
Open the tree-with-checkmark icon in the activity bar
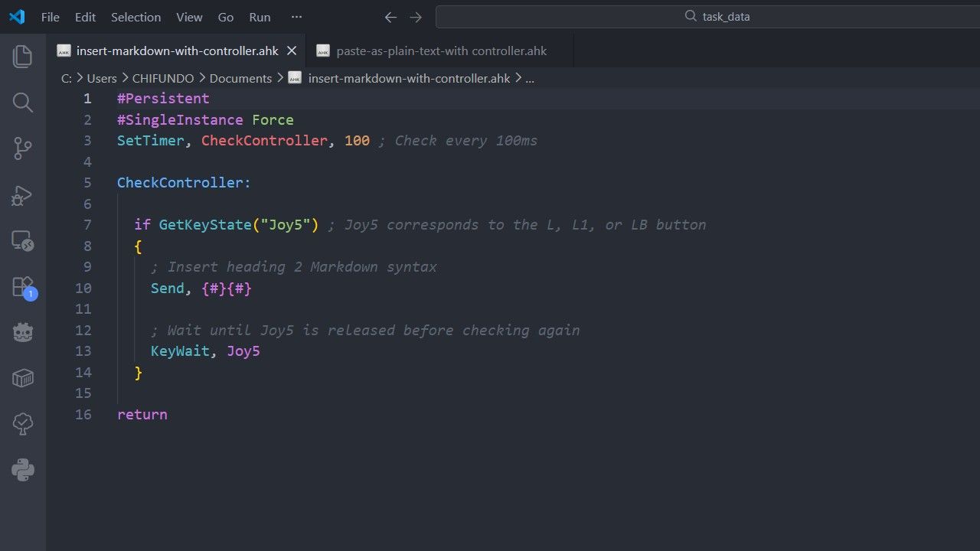coord(23,424)
